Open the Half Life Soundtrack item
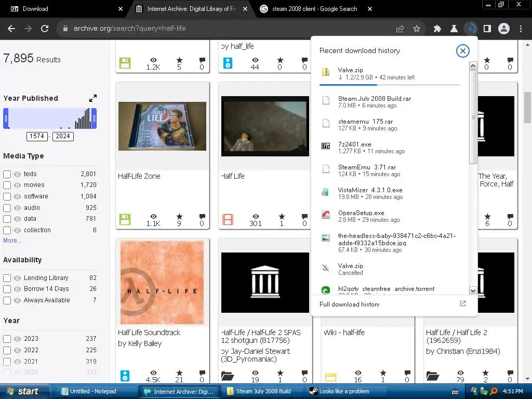This screenshot has height=399, width=532. coord(149,332)
